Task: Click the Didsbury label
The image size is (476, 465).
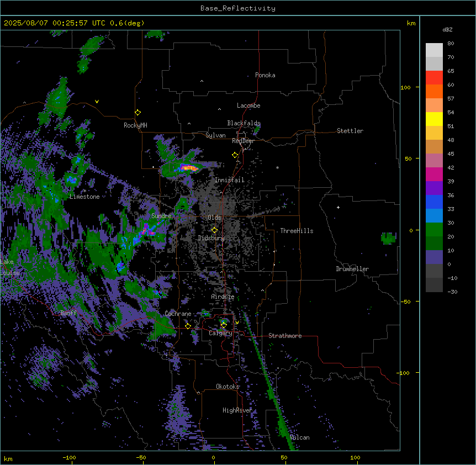Action: [211, 238]
